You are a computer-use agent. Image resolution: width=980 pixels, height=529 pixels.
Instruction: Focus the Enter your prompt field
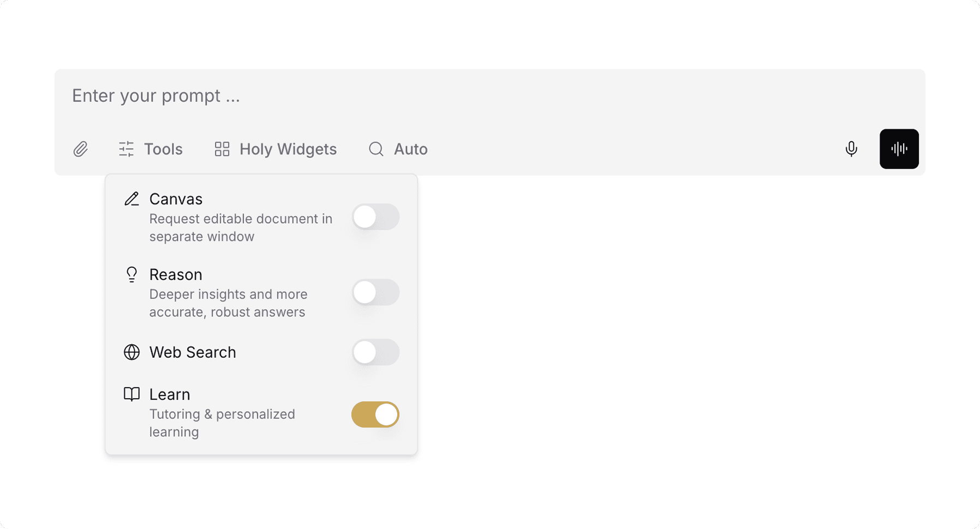(437, 96)
